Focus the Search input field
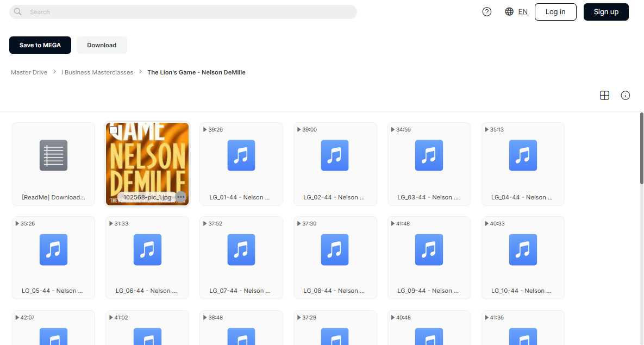 (183, 12)
